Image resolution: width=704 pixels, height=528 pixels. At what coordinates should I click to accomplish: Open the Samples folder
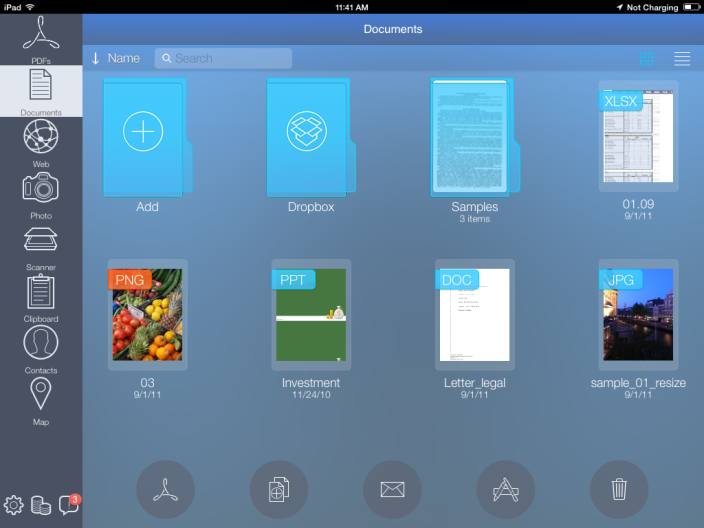point(474,138)
